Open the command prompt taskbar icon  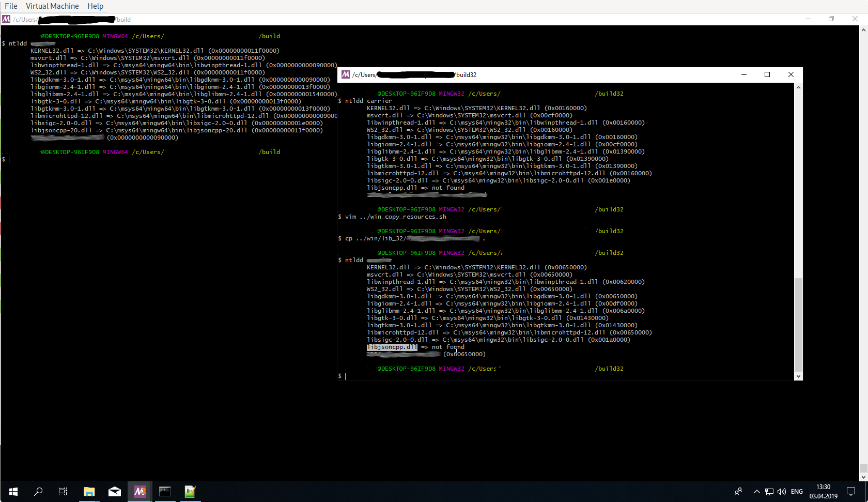(165, 492)
